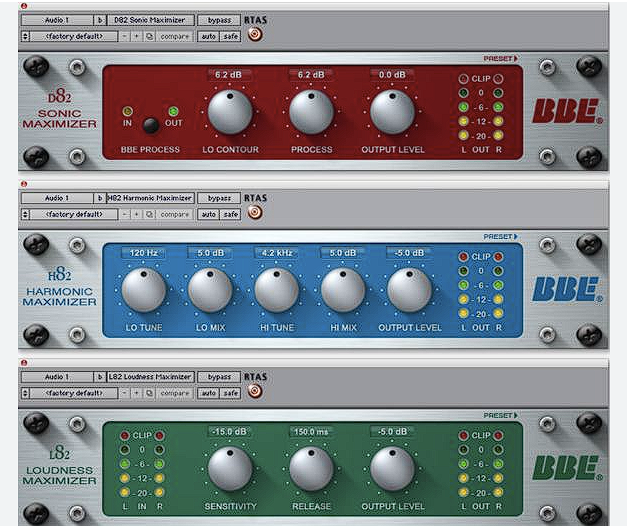The height and width of the screenshot is (526, 627).
Task: Open insert position 'b' selector on Harmonic Maximizer
Action: click(100, 198)
